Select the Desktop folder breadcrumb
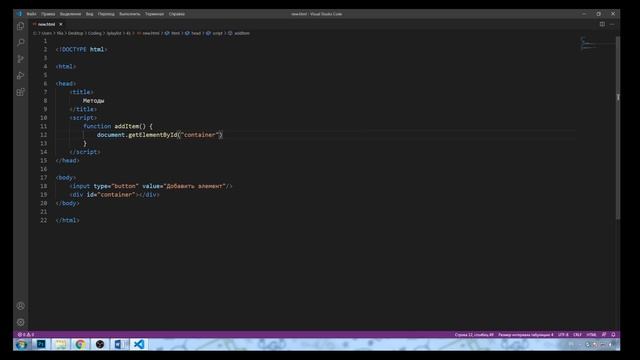Image resolution: width=640 pixels, height=360 pixels. tap(76, 33)
